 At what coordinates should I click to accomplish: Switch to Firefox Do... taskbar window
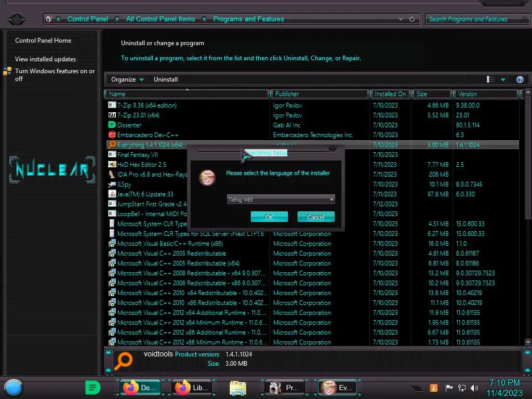(140, 388)
